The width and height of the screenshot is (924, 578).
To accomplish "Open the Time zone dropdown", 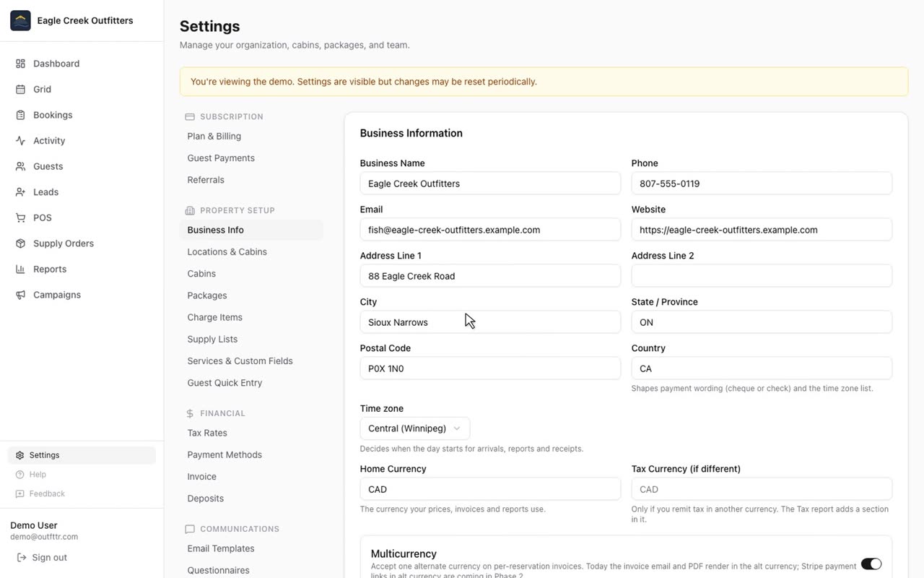I will [x=415, y=428].
